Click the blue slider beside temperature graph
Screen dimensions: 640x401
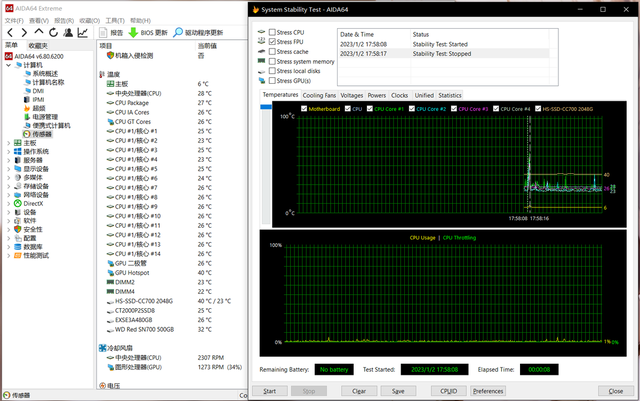click(x=266, y=107)
